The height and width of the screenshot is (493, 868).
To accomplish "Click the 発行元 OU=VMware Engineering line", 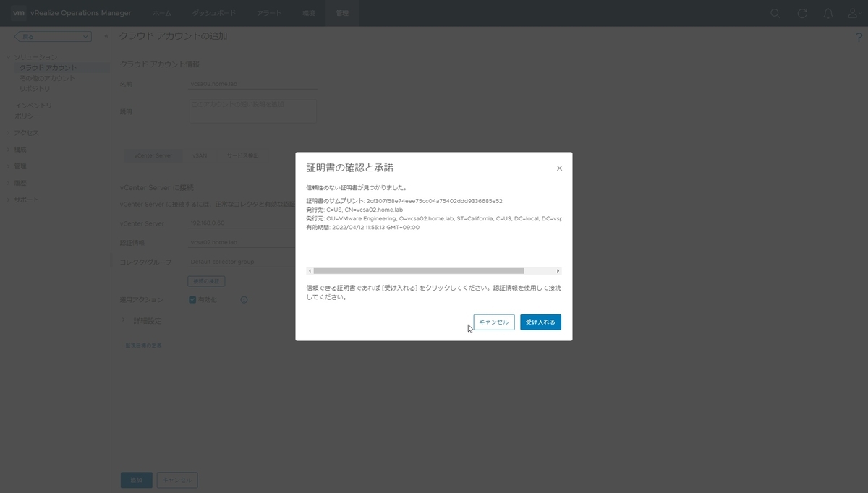I will pos(434,218).
